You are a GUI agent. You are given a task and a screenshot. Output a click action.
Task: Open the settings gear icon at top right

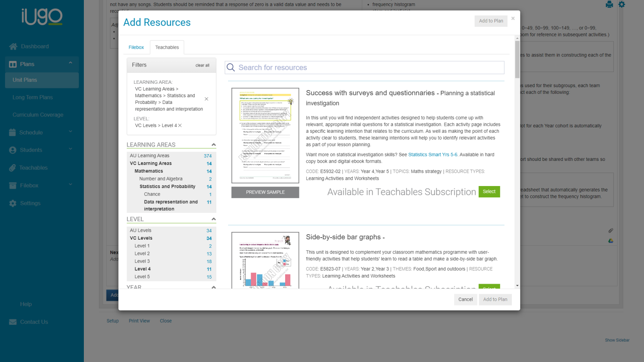coord(622,5)
